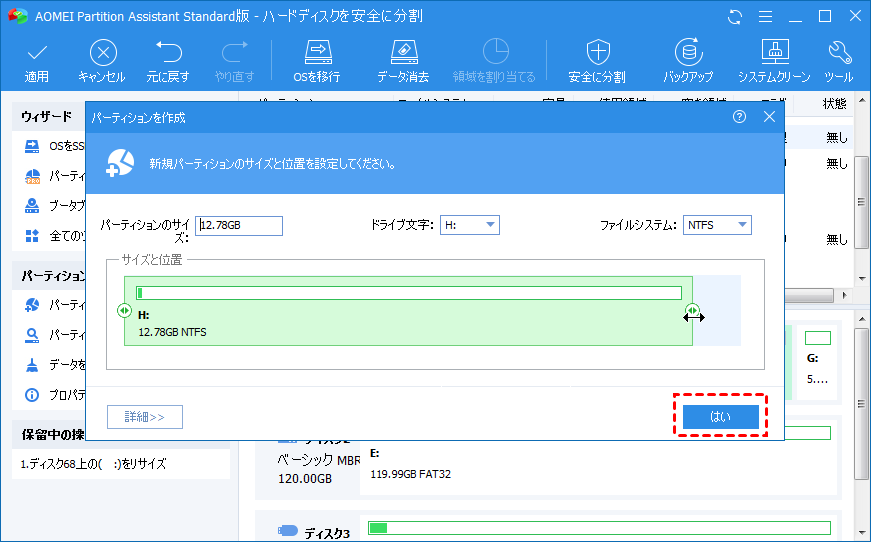Click the horizontal scrollbar right arrow

coord(845,295)
